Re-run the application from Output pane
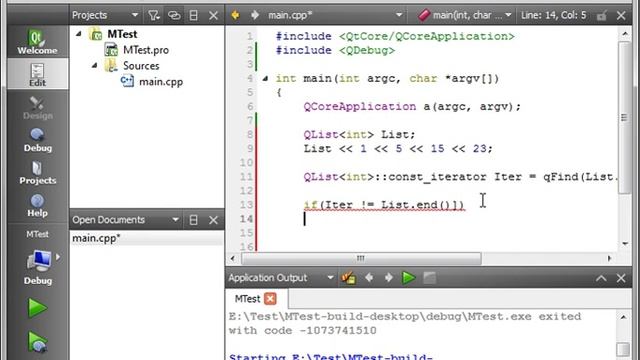 (x=409, y=278)
